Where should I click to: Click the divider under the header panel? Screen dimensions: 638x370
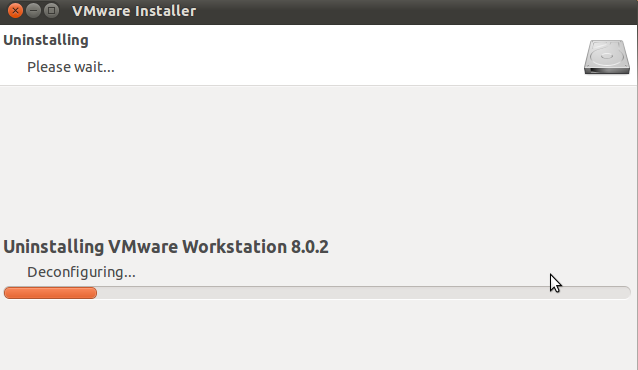(318, 85)
